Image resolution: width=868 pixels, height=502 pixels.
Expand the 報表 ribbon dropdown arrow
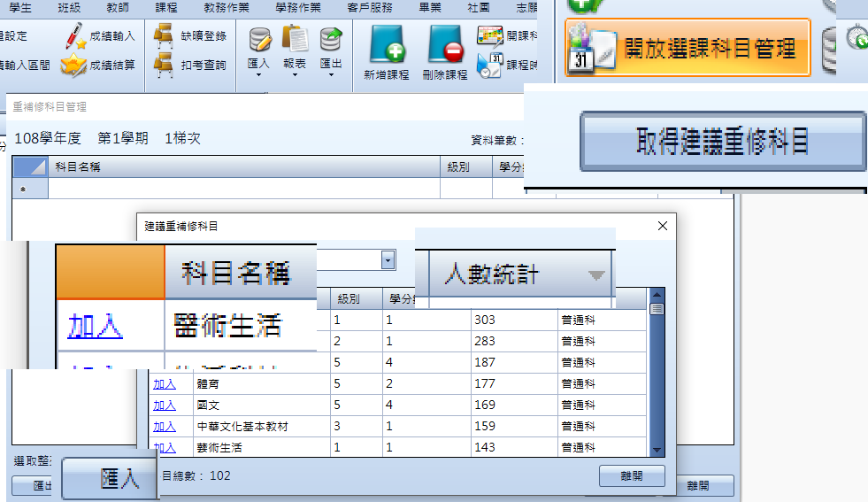coord(295,74)
